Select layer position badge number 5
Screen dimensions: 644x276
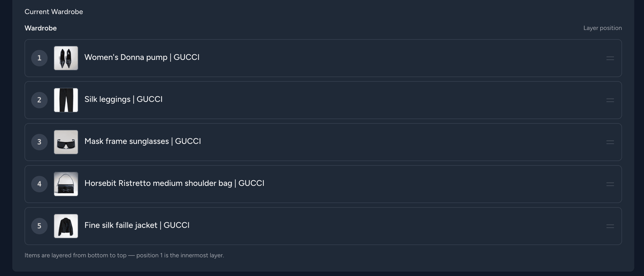coord(39,226)
